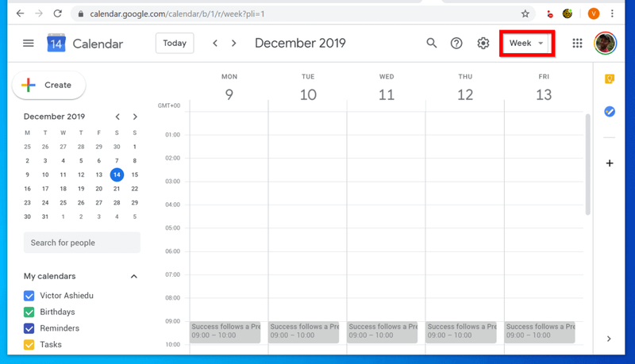Click the orange V Chrome profile icon

[594, 13]
